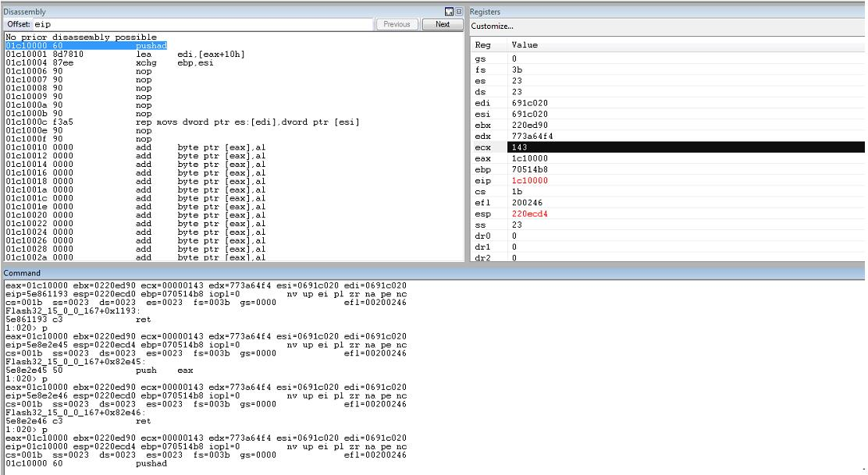Click the esp register value 220ecd4
The width and height of the screenshot is (868, 475).
click(530, 214)
